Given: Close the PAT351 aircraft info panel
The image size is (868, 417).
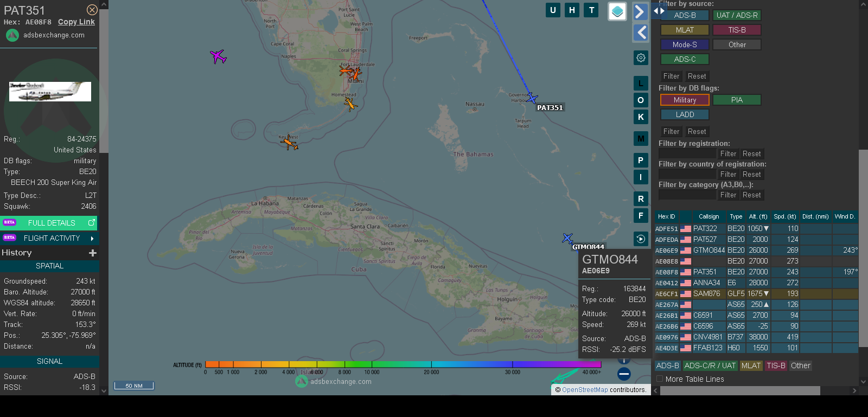Looking at the screenshot, I should (x=92, y=10).
